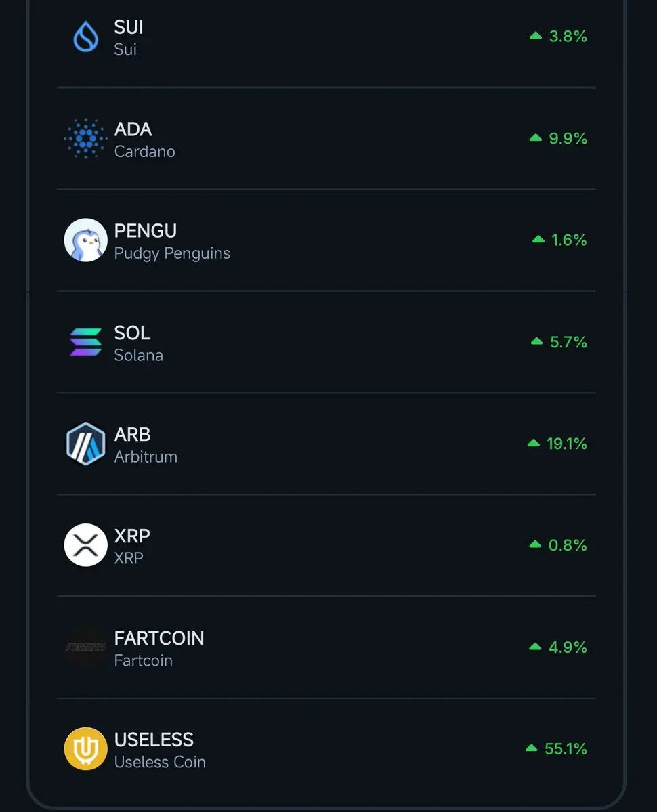Image resolution: width=657 pixels, height=812 pixels.
Task: View the Solana 5.7% gain value
Action: 568,342
